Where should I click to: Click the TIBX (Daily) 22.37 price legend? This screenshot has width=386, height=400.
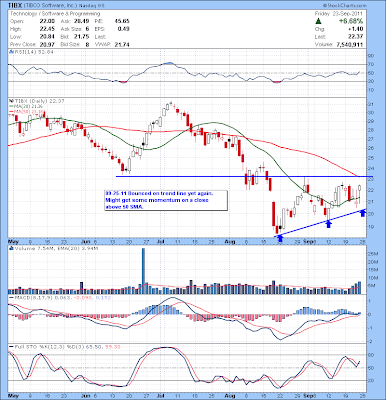pos(39,101)
